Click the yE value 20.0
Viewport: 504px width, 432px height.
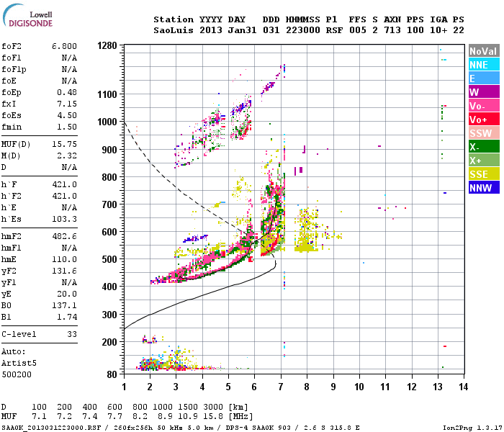pyautogui.click(x=69, y=294)
